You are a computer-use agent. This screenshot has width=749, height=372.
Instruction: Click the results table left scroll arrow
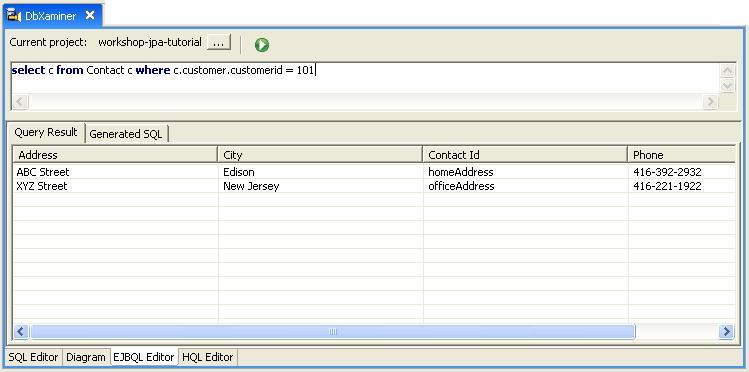pyautogui.click(x=21, y=331)
